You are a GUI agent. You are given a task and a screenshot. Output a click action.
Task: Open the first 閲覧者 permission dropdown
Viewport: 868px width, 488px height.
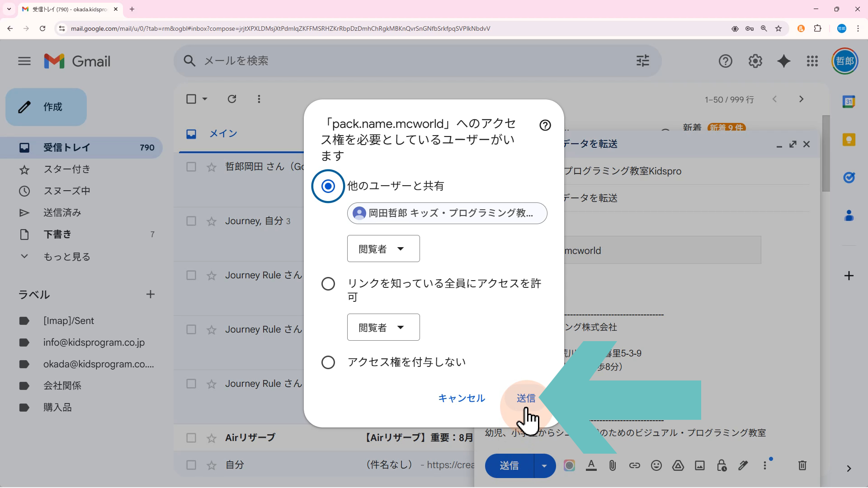pos(383,249)
